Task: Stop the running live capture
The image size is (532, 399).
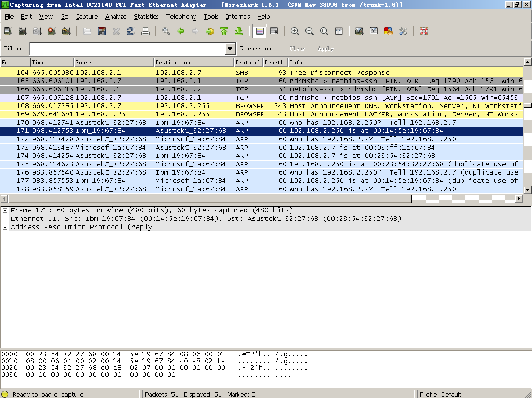Action: [x=51, y=32]
